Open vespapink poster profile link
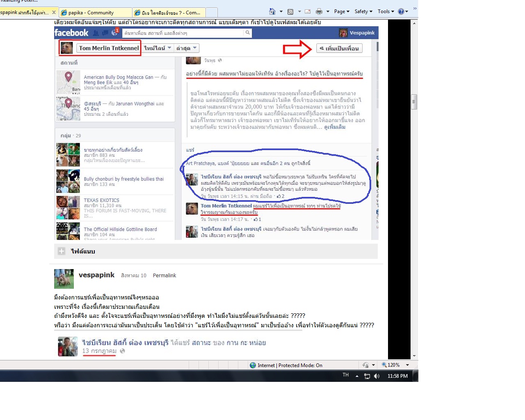Viewport: 525px width, 420px height. click(96, 275)
